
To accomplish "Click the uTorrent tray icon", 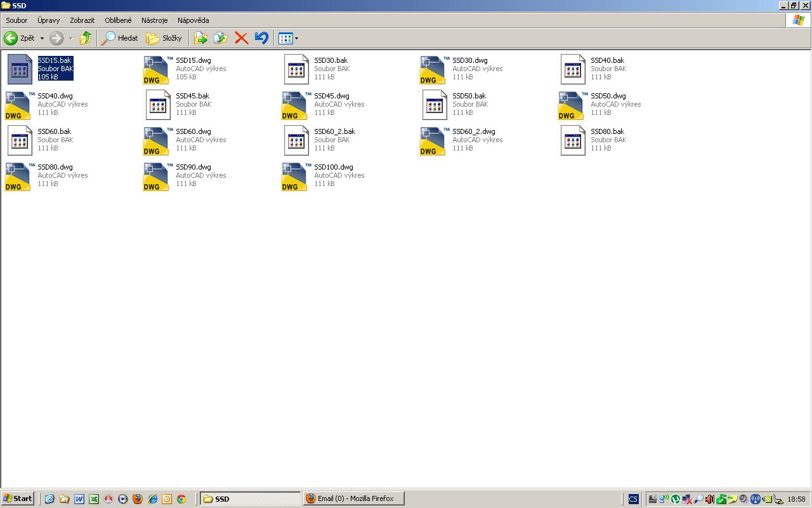I will [676, 499].
